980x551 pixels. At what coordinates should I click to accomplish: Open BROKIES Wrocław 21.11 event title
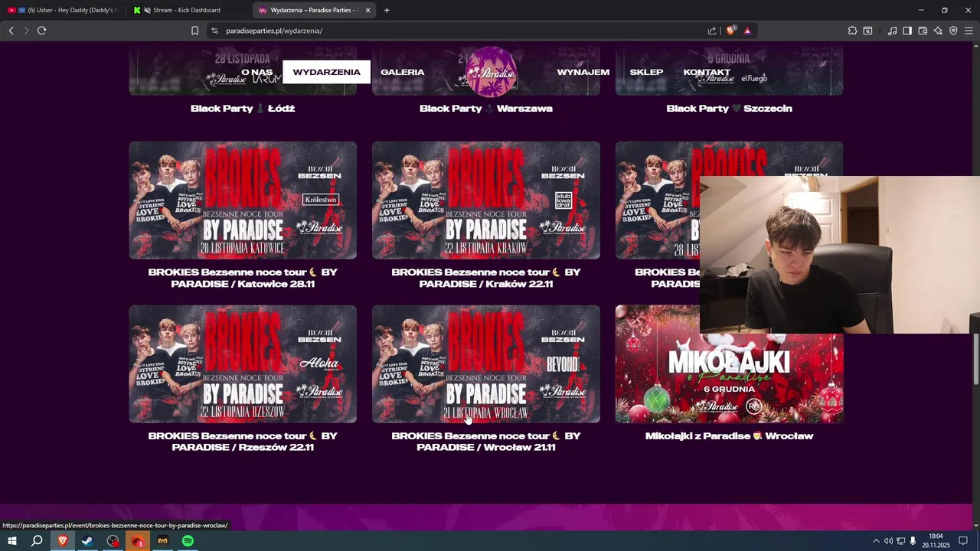[x=486, y=442]
